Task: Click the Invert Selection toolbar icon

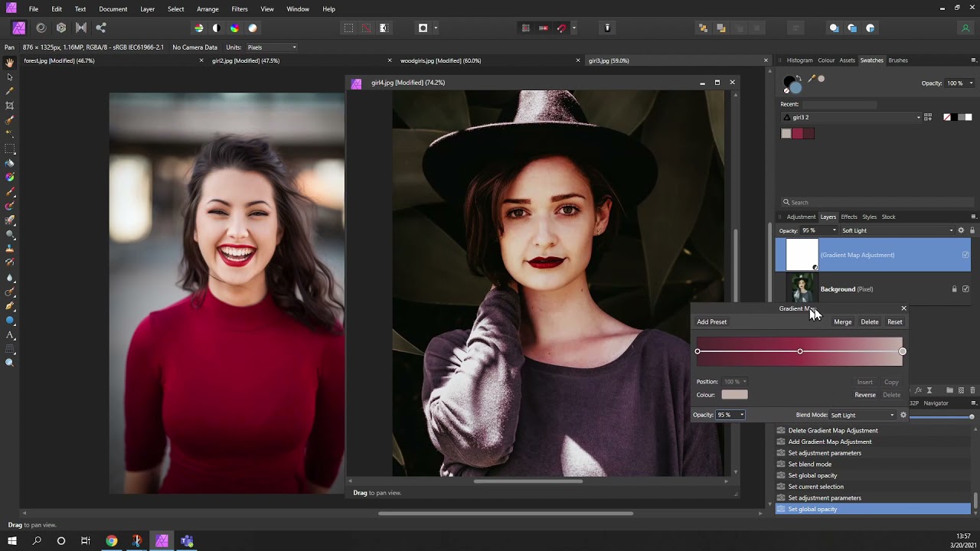Action: (x=384, y=28)
